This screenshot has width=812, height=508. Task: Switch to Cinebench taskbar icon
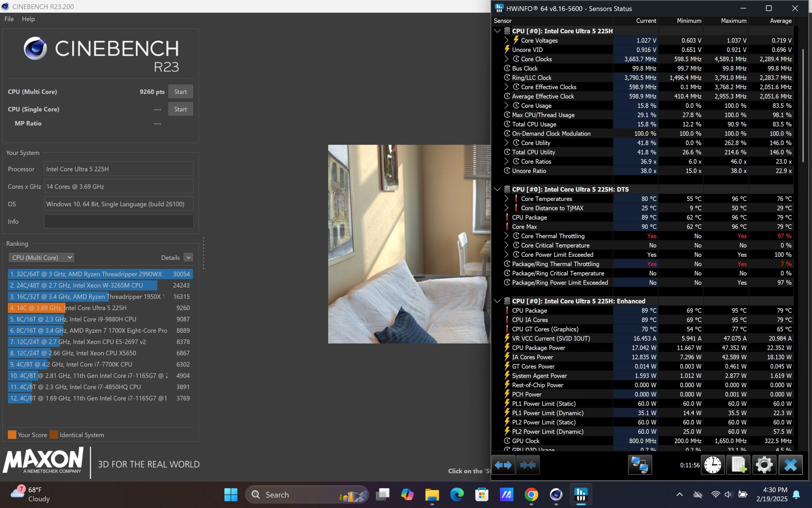pos(556,495)
